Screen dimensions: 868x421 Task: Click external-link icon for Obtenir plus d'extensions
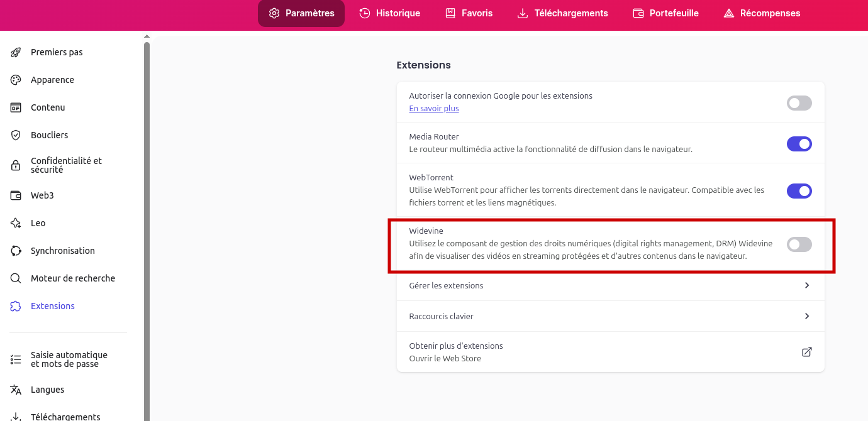click(x=807, y=352)
